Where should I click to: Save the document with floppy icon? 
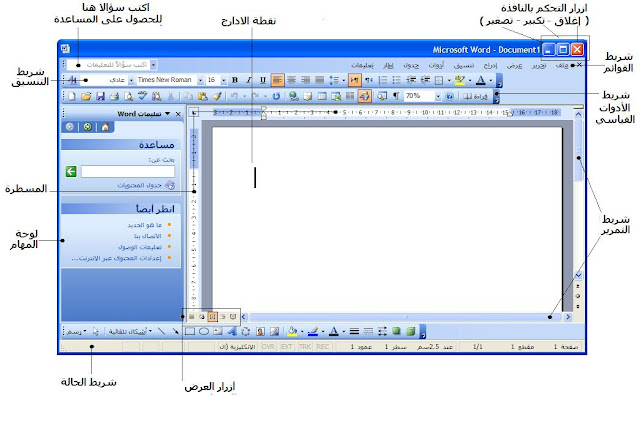[100, 96]
